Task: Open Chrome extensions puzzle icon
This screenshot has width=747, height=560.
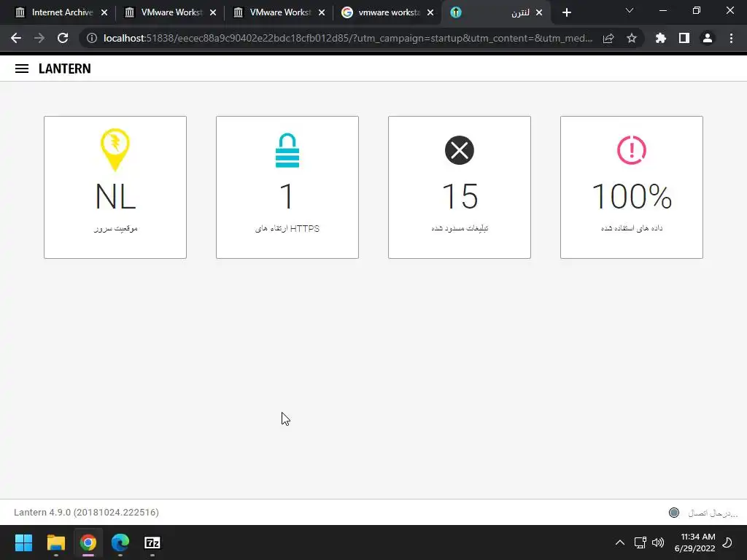Action: (661, 38)
